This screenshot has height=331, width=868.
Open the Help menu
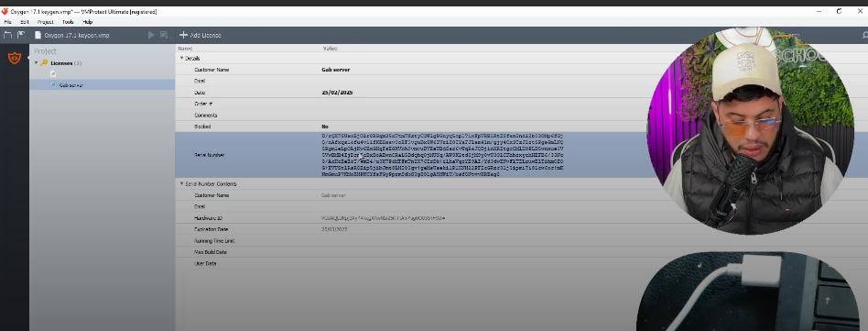(88, 22)
